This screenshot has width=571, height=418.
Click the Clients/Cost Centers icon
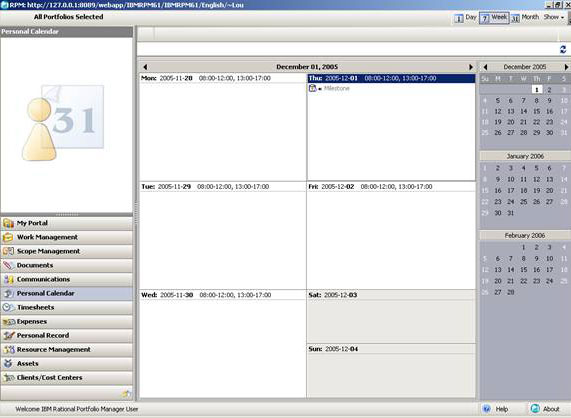coord(8,378)
